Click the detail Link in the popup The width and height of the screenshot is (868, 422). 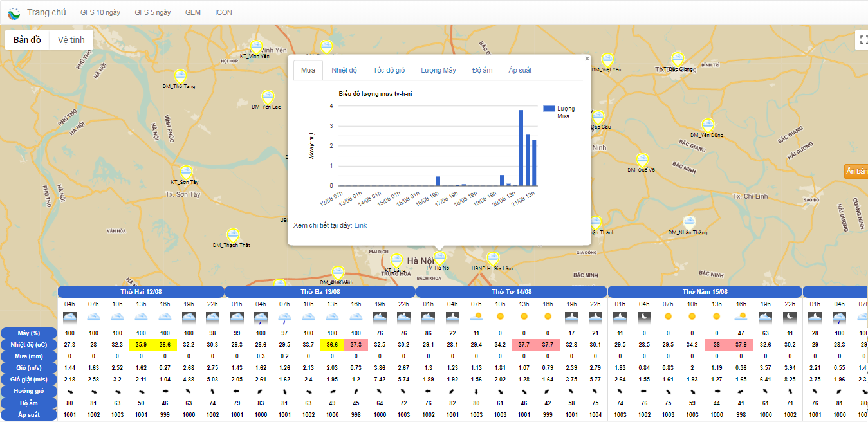click(x=360, y=225)
